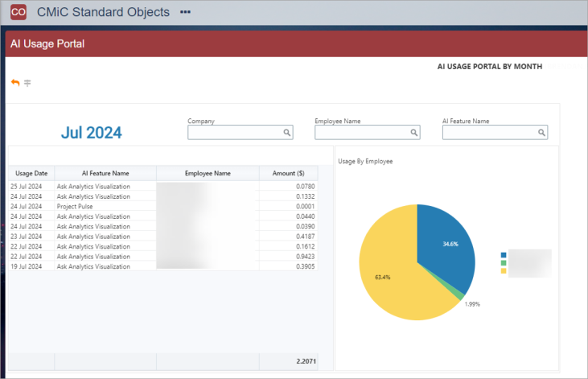Open the three-dot menu beside CMiC Standard Objects

[x=185, y=12]
